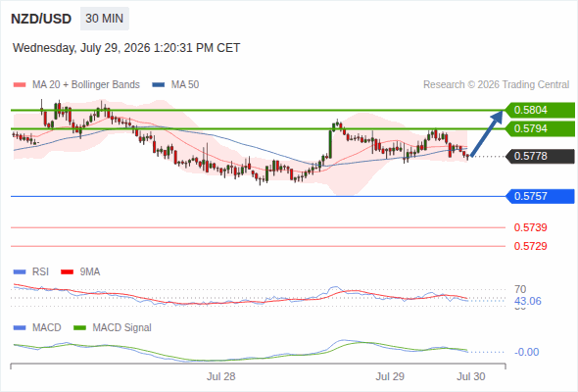Click the MA 50 legend label
The image size is (578, 392).
click(x=185, y=85)
